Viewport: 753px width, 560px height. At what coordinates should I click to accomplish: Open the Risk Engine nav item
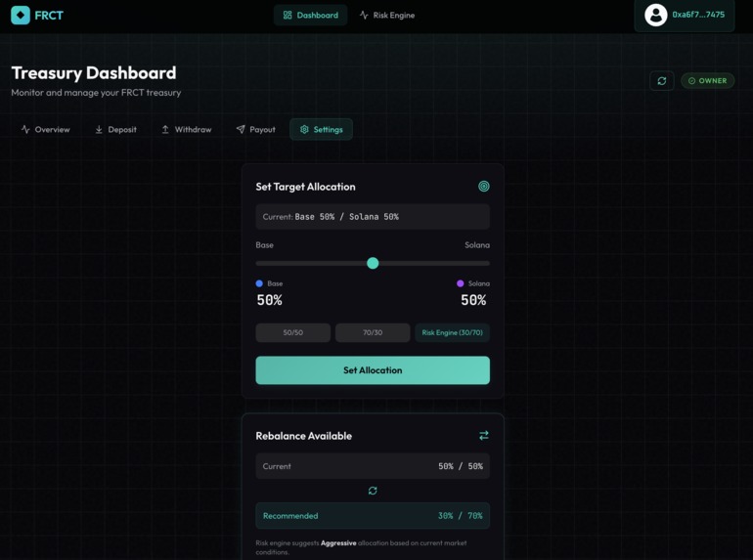(387, 15)
